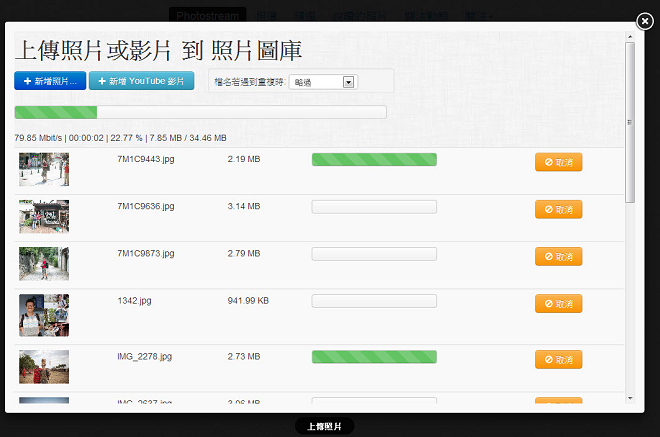Cancel upload of 7M1C9636.jpg
The height and width of the screenshot is (437, 660).
coord(559,209)
